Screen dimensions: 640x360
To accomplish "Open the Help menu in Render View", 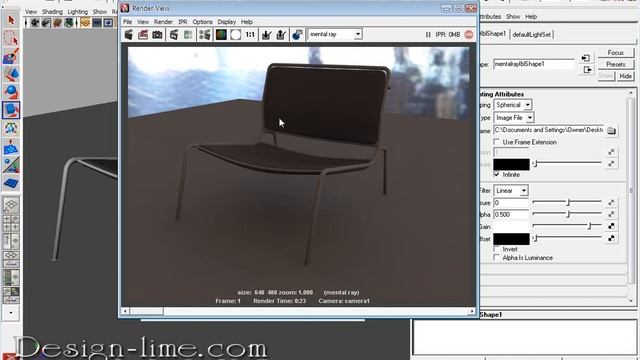I will pos(247,22).
